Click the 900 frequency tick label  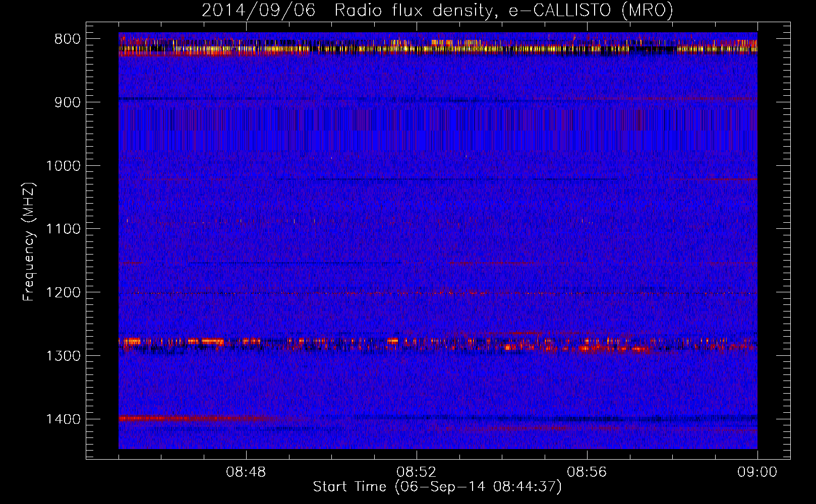pyautogui.click(x=68, y=102)
